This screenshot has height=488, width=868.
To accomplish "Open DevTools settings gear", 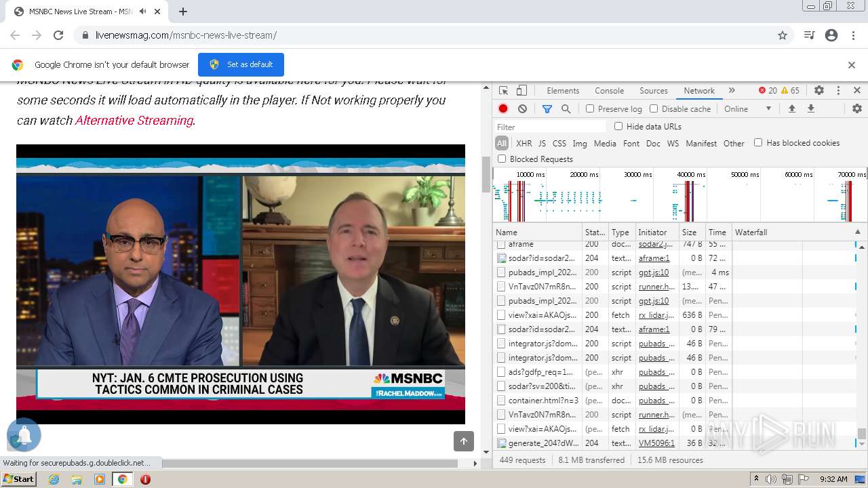I will (x=819, y=90).
